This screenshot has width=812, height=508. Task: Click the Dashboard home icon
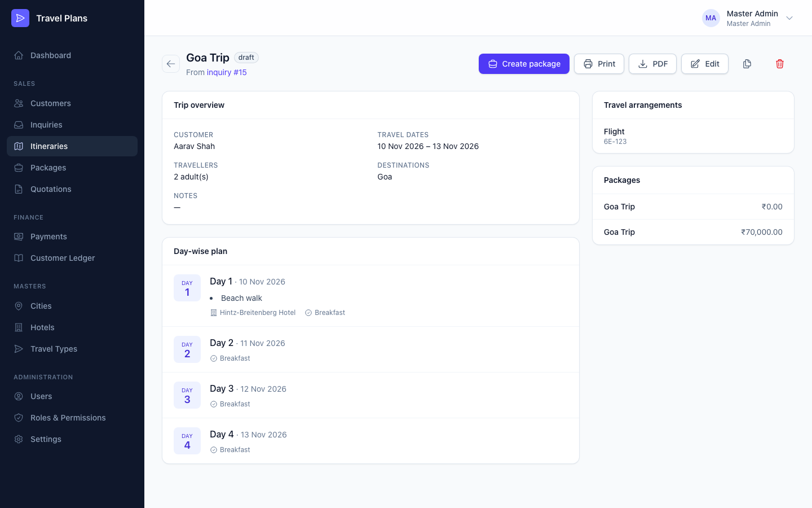click(19, 55)
